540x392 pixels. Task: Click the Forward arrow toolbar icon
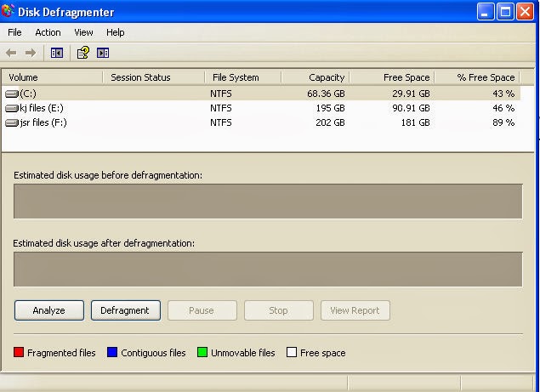(31, 53)
